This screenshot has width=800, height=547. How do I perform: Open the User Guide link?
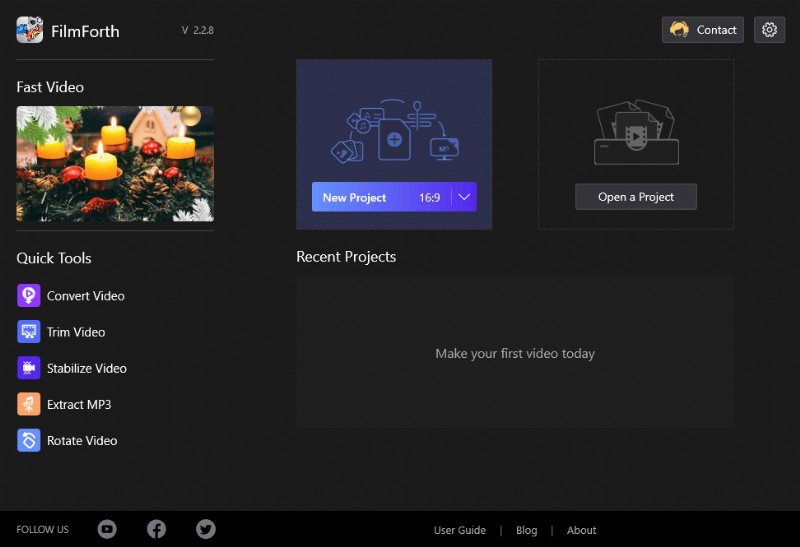tap(460, 530)
